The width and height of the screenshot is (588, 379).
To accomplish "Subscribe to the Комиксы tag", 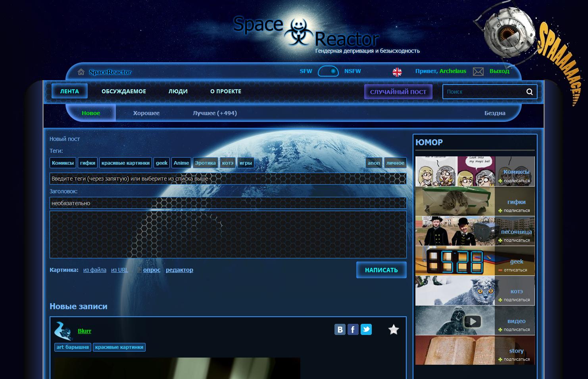I will click(514, 181).
